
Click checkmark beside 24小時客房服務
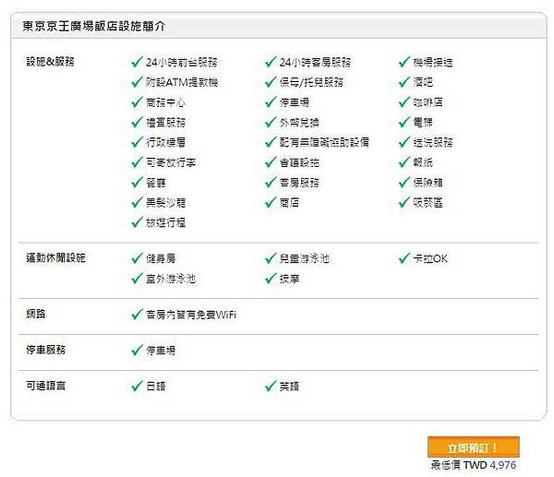point(270,62)
